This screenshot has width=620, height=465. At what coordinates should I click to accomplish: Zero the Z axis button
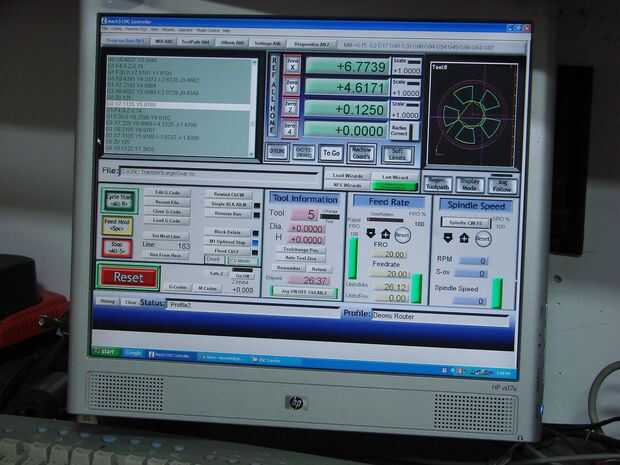[x=291, y=108]
